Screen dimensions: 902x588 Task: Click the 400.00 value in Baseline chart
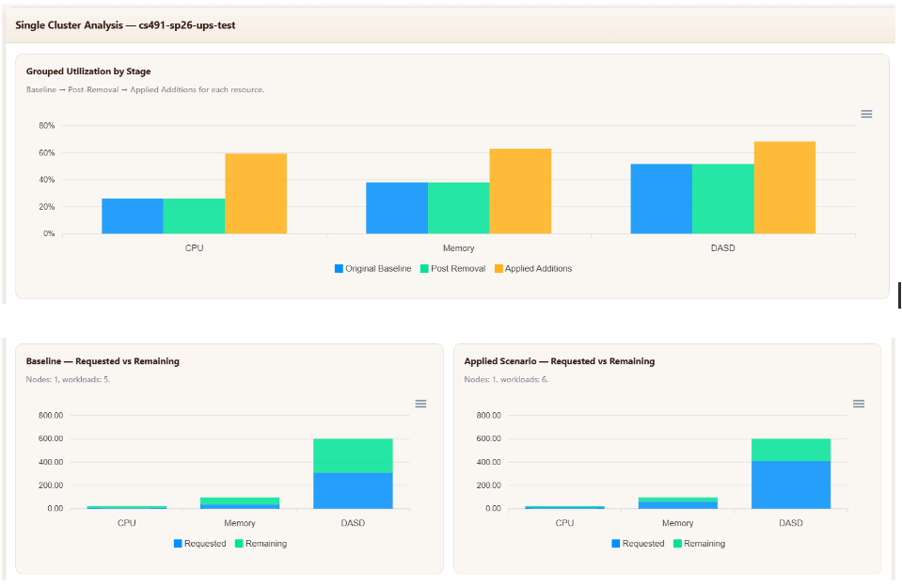pos(51,462)
